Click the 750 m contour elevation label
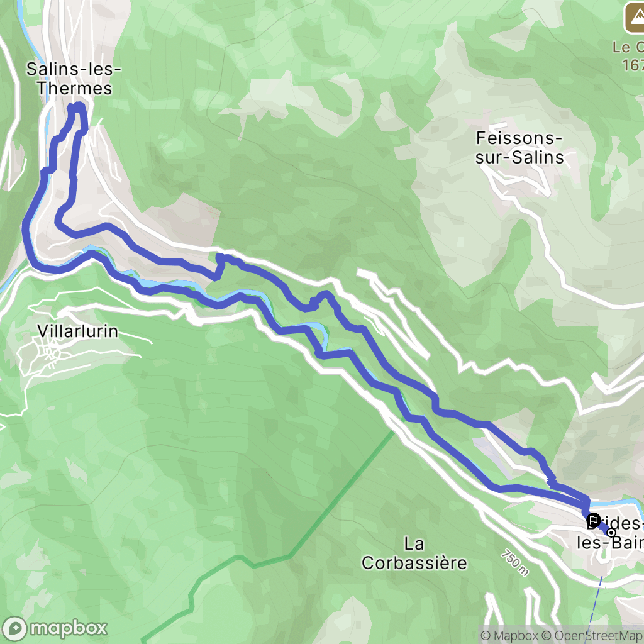Viewport: 644px width, 644px height. [x=514, y=563]
